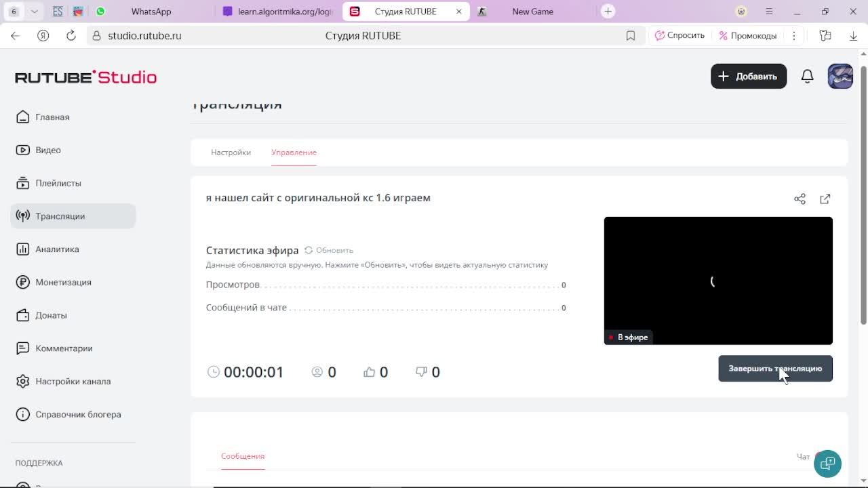Click the viewers count icon

pos(317,371)
